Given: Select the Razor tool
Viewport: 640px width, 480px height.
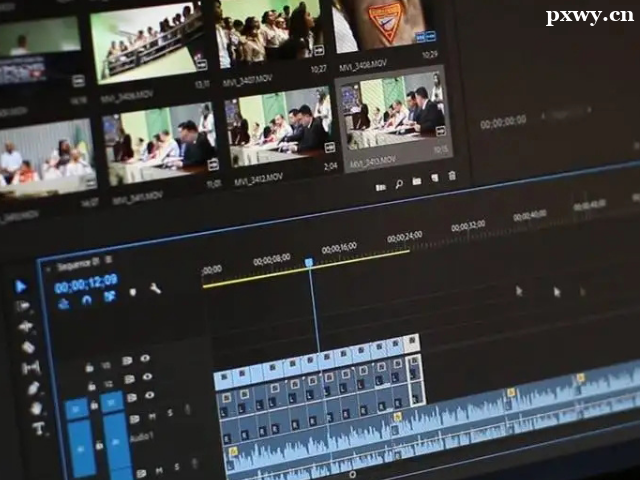Looking at the screenshot, I should click(28, 347).
